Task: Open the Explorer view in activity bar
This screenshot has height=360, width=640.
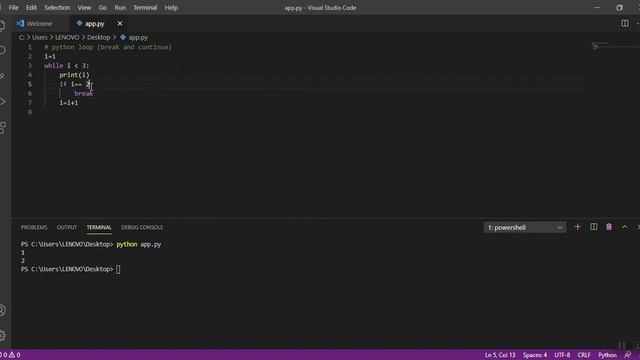Action: click(x=2, y=25)
